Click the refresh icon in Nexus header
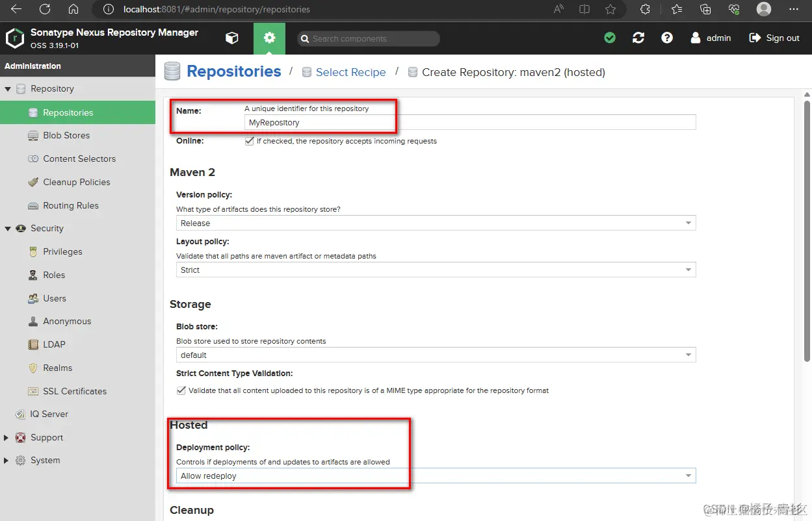Screen dimensions: 812x521 638,38
